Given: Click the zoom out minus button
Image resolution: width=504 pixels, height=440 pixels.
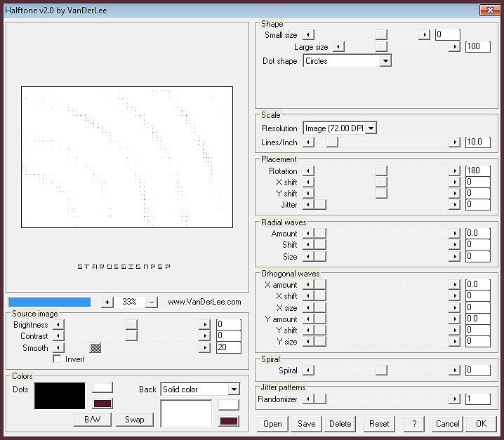Looking at the screenshot, I should click(x=152, y=302).
